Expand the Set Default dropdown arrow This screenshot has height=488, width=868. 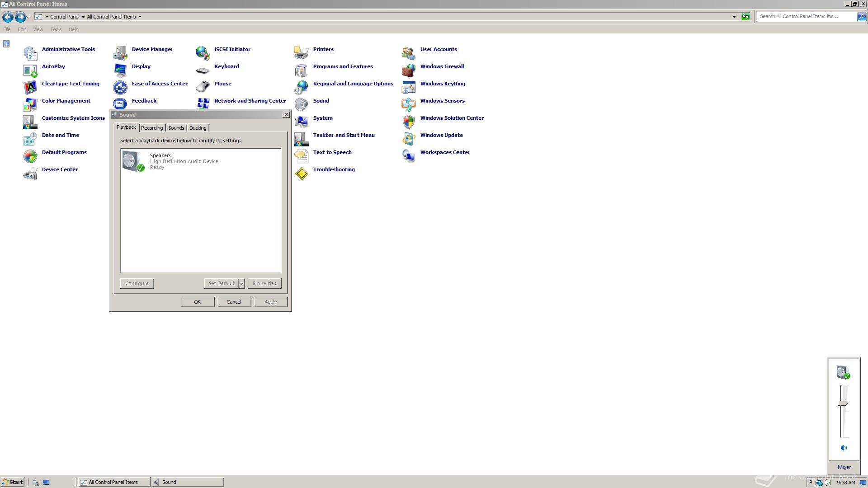point(242,283)
